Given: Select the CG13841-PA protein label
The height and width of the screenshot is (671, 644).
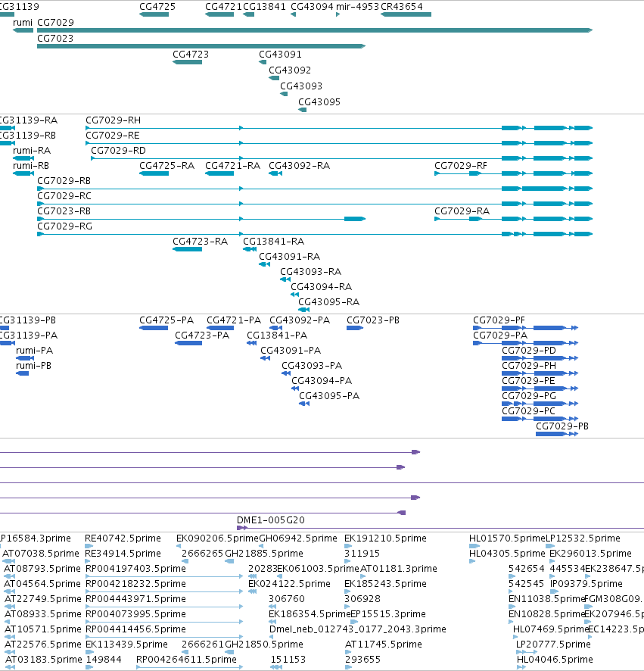Looking at the screenshot, I should tap(277, 335).
